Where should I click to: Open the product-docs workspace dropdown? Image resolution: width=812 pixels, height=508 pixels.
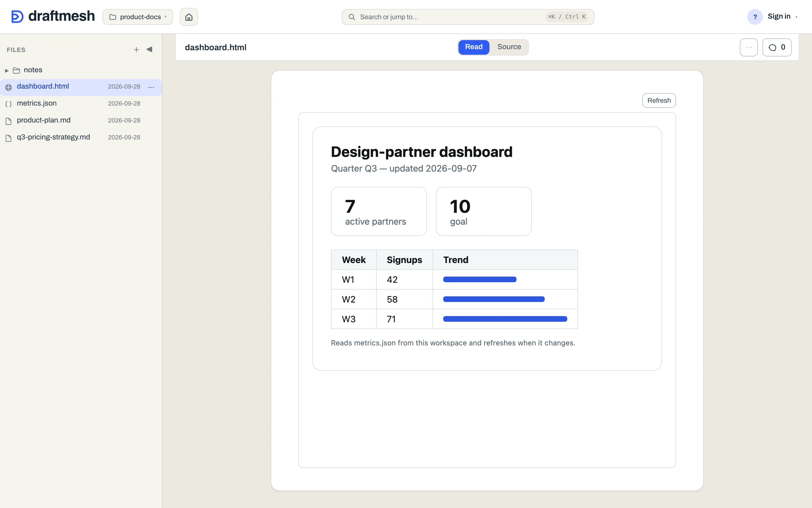pyautogui.click(x=138, y=17)
